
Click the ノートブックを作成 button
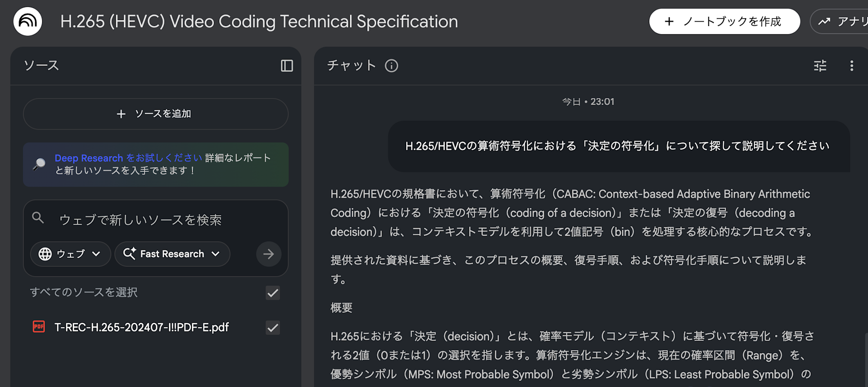coord(724,22)
